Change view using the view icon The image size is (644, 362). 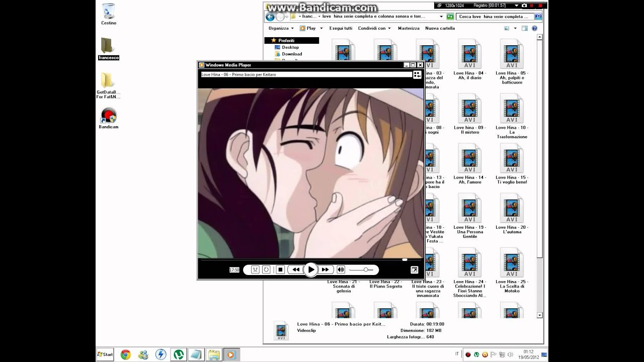[507, 28]
